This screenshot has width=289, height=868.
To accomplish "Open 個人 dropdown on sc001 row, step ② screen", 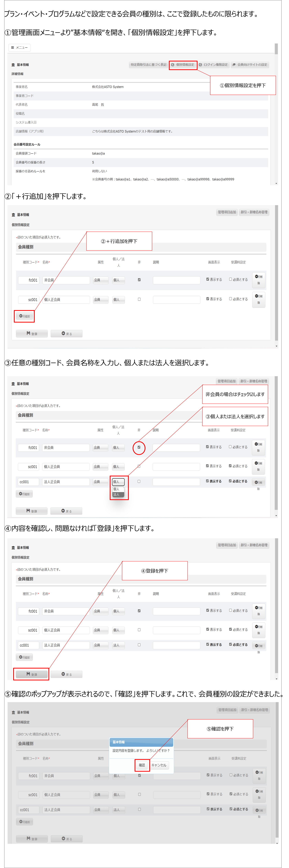I will click(x=119, y=300).
